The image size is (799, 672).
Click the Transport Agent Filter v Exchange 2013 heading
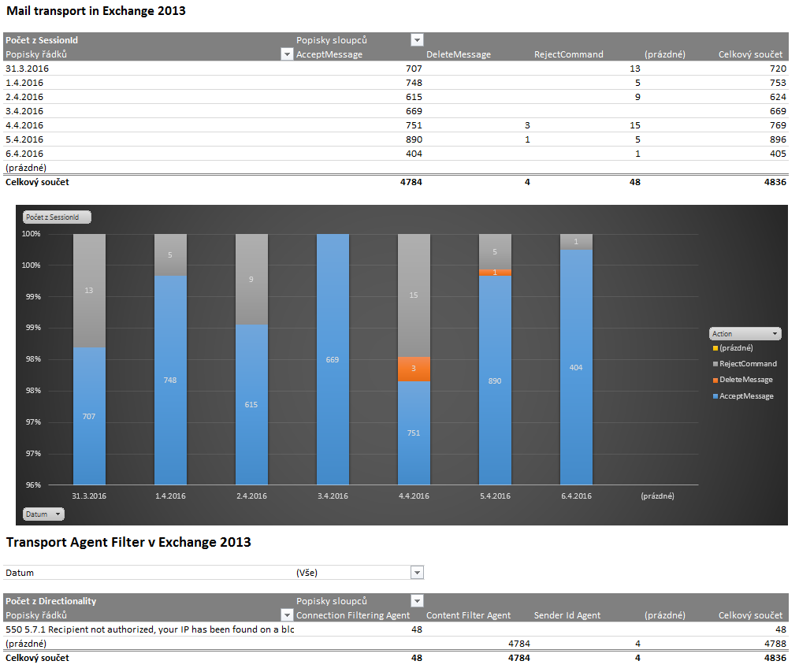pyautogui.click(x=128, y=542)
